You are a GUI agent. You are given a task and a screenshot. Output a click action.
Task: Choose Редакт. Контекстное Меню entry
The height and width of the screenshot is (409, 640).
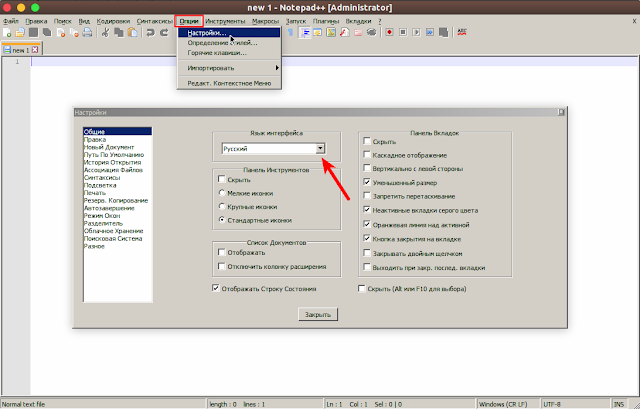(x=229, y=83)
